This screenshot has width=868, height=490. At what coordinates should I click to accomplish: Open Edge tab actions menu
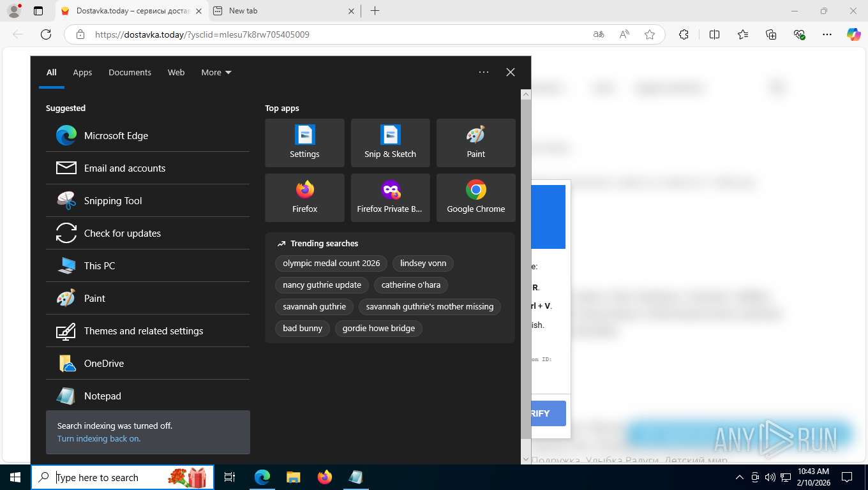(38, 11)
